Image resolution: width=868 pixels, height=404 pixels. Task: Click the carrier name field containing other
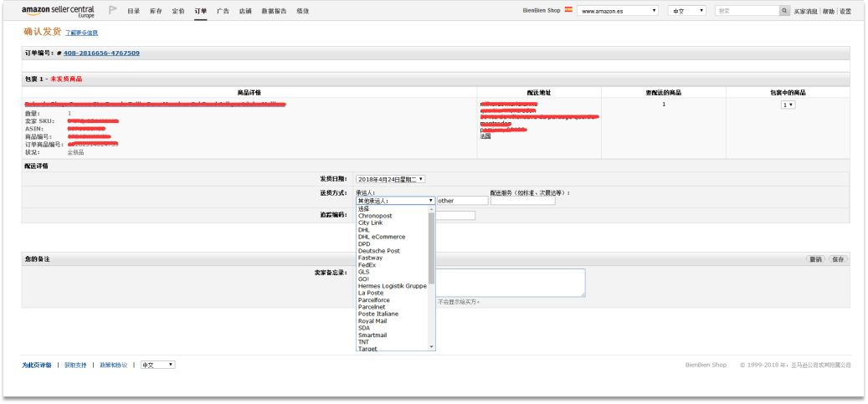click(x=463, y=201)
